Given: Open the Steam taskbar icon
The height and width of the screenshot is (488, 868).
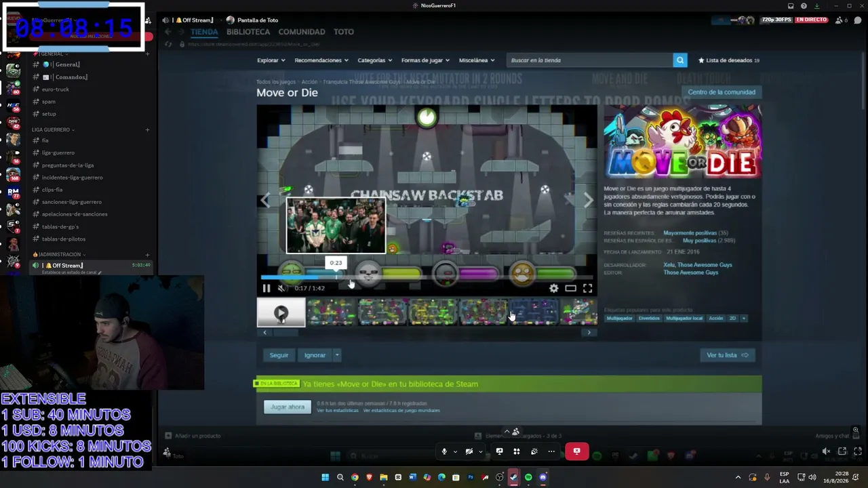Looking at the screenshot, I should pos(514,477).
